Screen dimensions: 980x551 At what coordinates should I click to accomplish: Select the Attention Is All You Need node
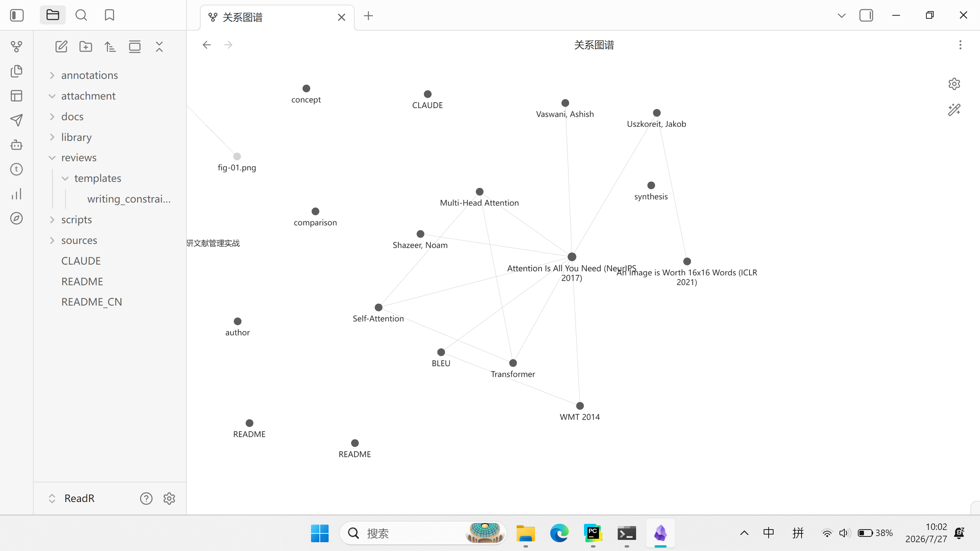coord(572,257)
